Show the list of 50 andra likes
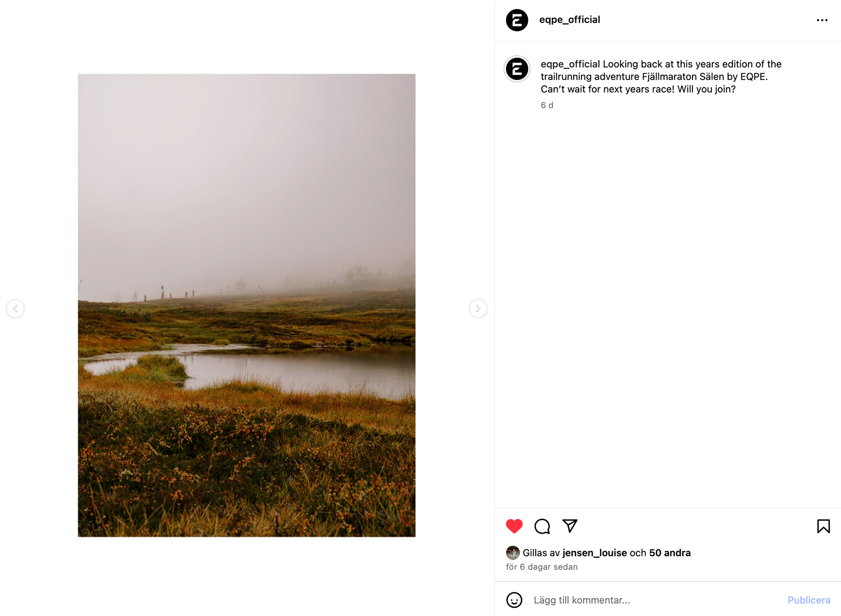The image size is (841, 616). coord(670,553)
